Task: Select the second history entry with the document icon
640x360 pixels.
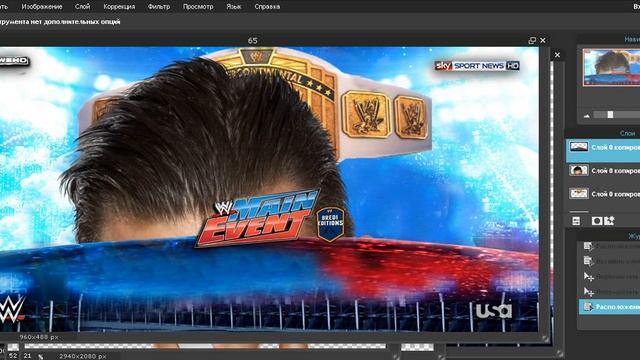Action: (609, 261)
